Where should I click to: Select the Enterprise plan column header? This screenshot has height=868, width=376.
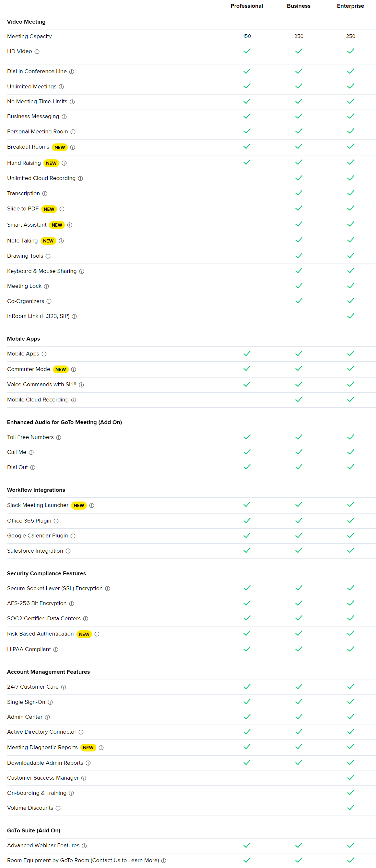point(350,6)
